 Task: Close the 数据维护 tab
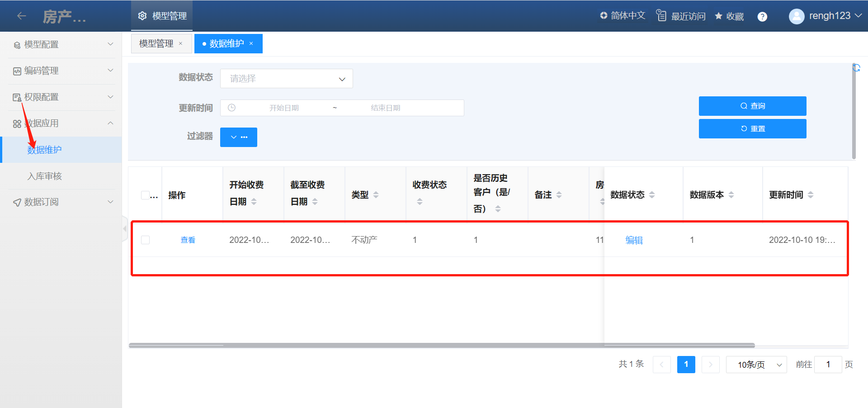point(251,43)
